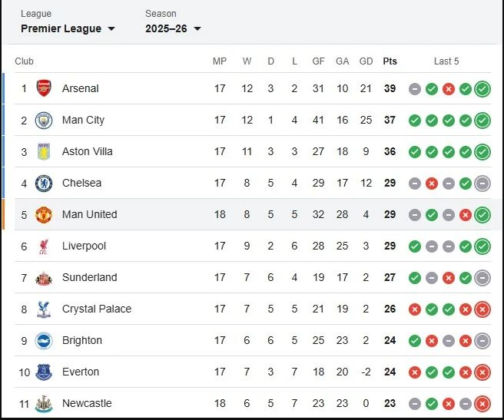
Task: Click Everton's most recent loss result icon
Action: point(482,372)
